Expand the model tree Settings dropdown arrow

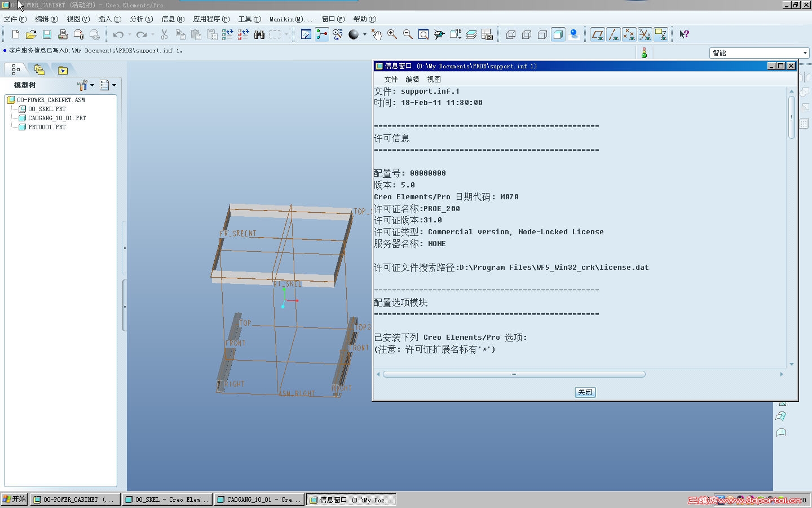pyautogui.click(x=92, y=85)
